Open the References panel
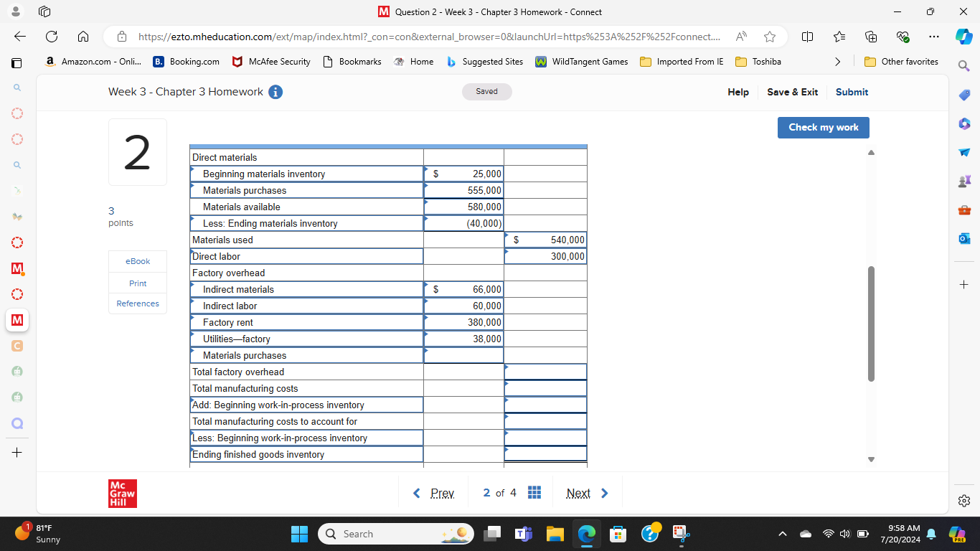The width and height of the screenshot is (980, 551). (138, 303)
